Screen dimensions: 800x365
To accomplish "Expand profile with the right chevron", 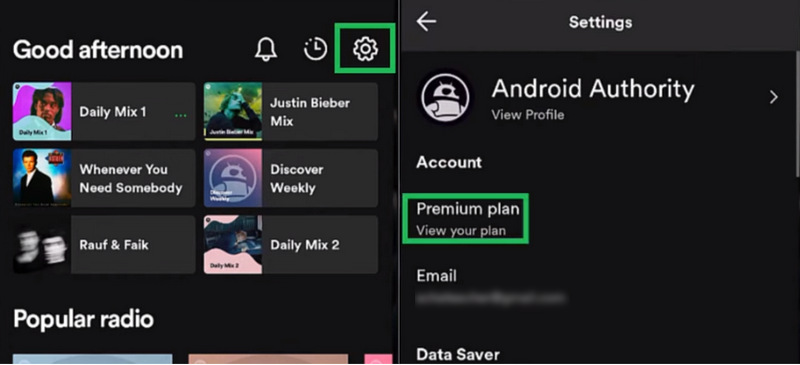I will pos(774,97).
